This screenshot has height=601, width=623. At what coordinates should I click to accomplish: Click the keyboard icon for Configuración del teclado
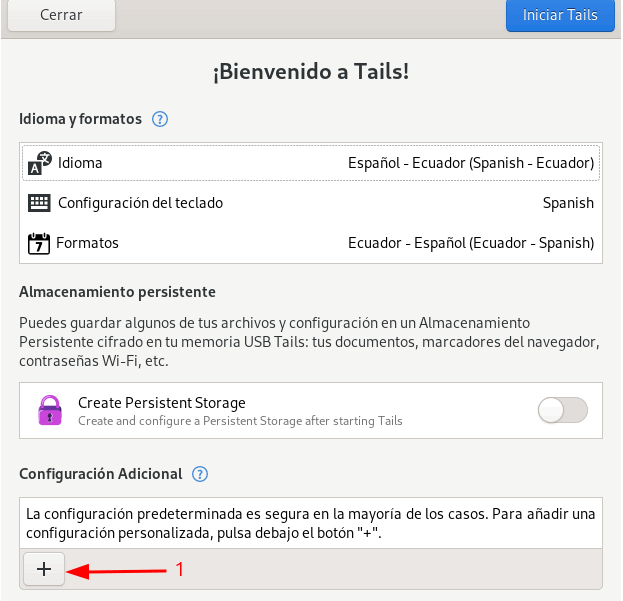click(39, 203)
